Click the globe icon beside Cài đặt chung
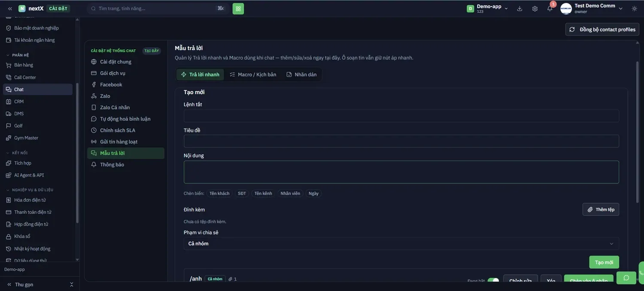Screen dimensions: 644x291 pyautogui.click(x=94, y=62)
